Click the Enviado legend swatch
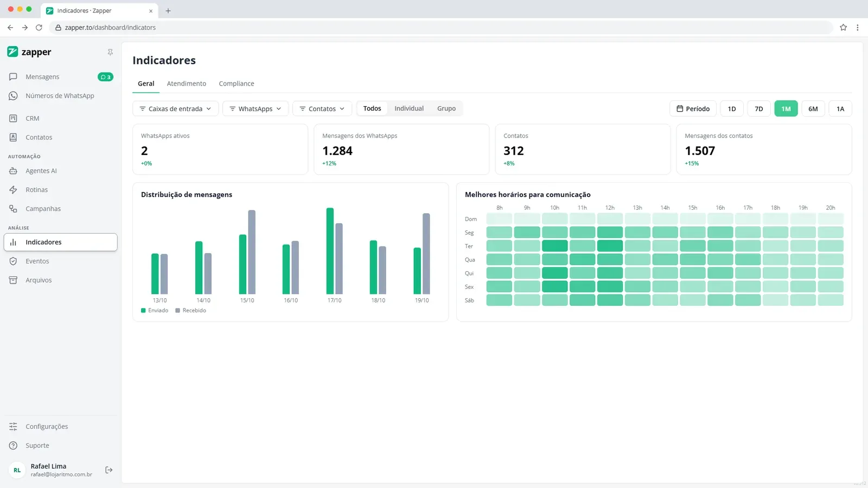 (x=143, y=311)
